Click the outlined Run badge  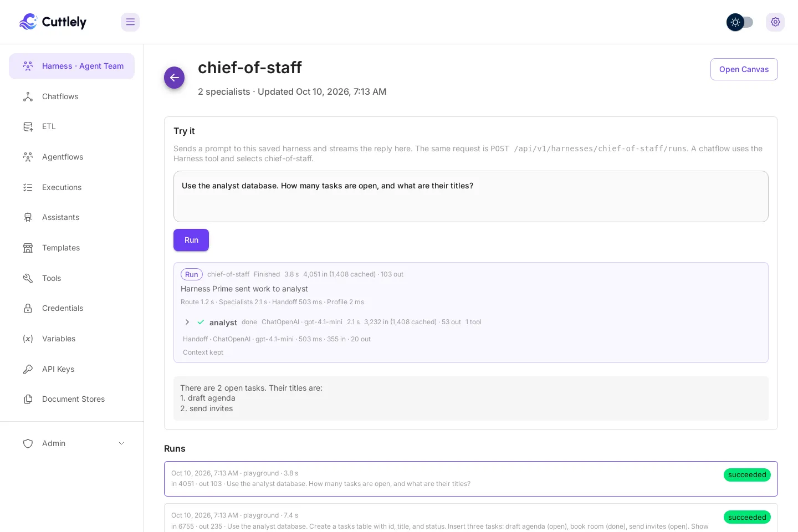(x=192, y=274)
